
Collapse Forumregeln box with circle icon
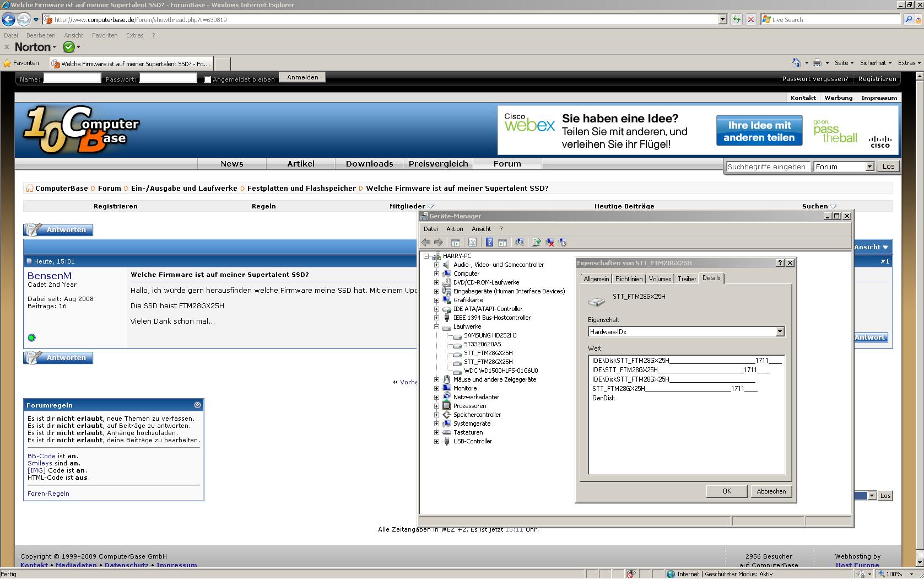[198, 405]
